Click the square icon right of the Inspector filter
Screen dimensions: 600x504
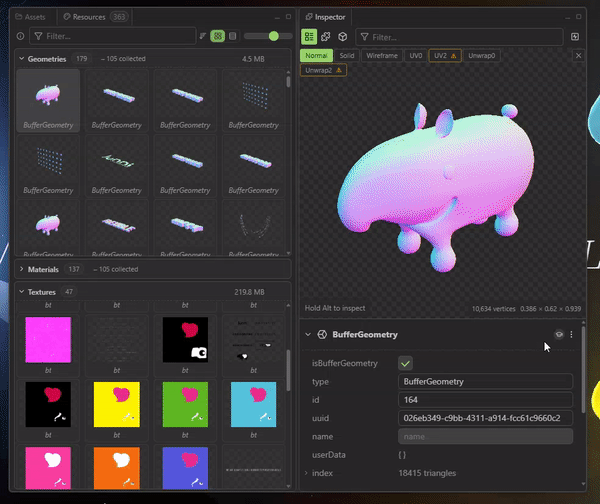[575, 37]
